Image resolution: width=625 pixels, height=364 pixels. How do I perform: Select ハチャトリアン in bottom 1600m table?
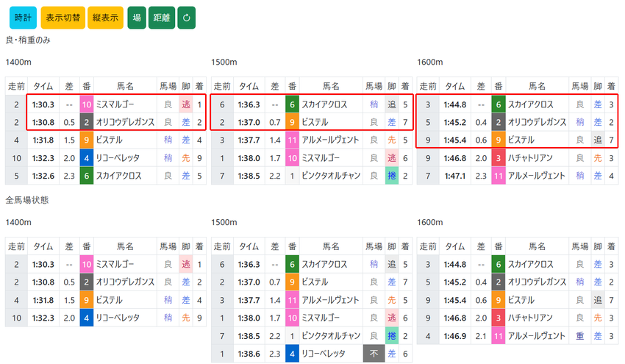[x=530, y=318]
